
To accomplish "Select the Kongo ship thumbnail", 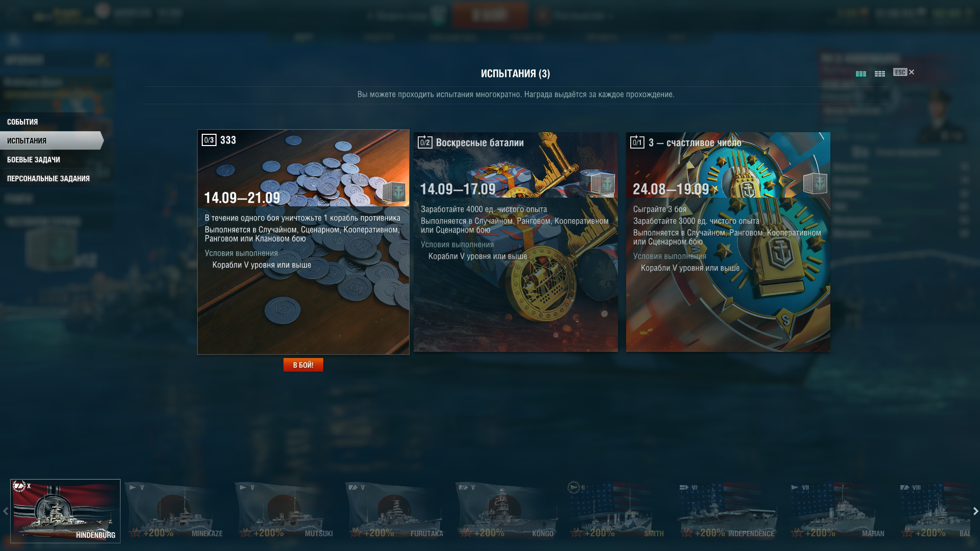I will click(506, 511).
